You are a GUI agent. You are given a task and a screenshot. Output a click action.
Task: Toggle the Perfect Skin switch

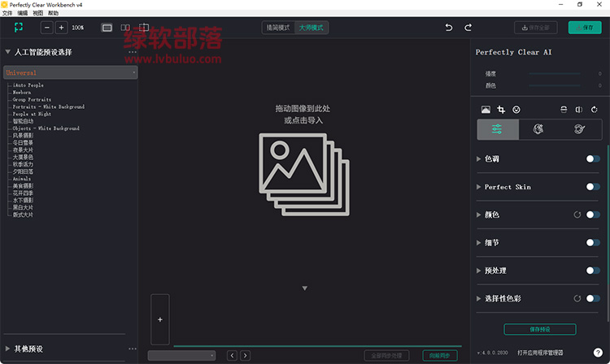click(x=593, y=187)
